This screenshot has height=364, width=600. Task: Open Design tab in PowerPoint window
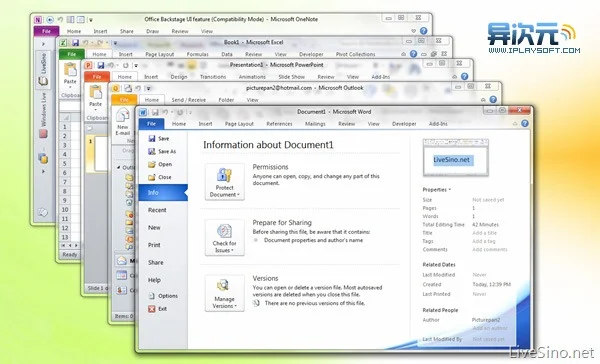coord(179,77)
